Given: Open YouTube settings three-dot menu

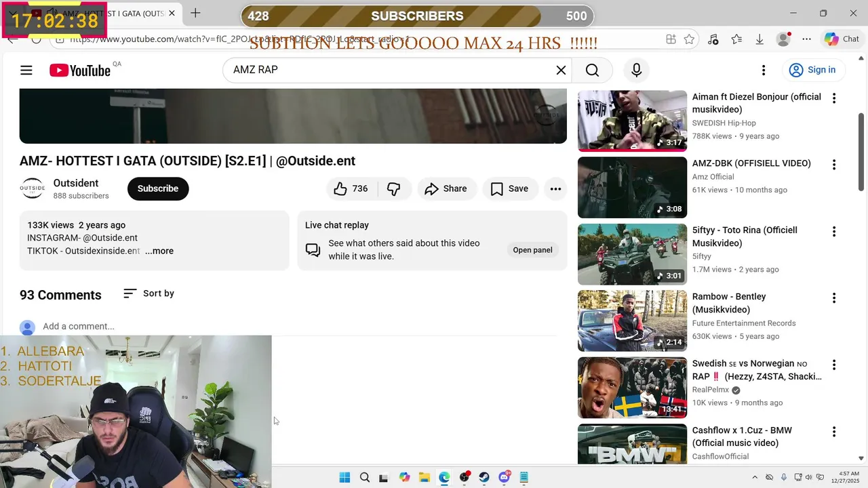Looking at the screenshot, I should click(764, 70).
